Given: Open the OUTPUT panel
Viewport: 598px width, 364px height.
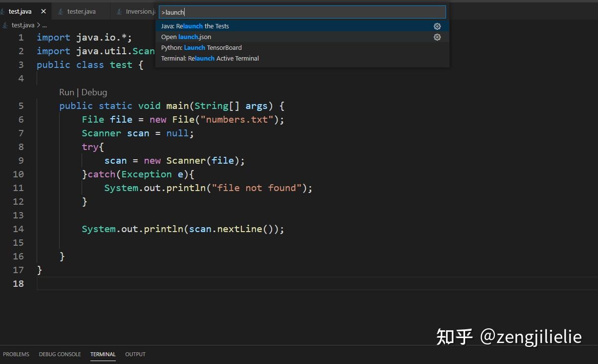Looking at the screenshot, I should point(135,354).
